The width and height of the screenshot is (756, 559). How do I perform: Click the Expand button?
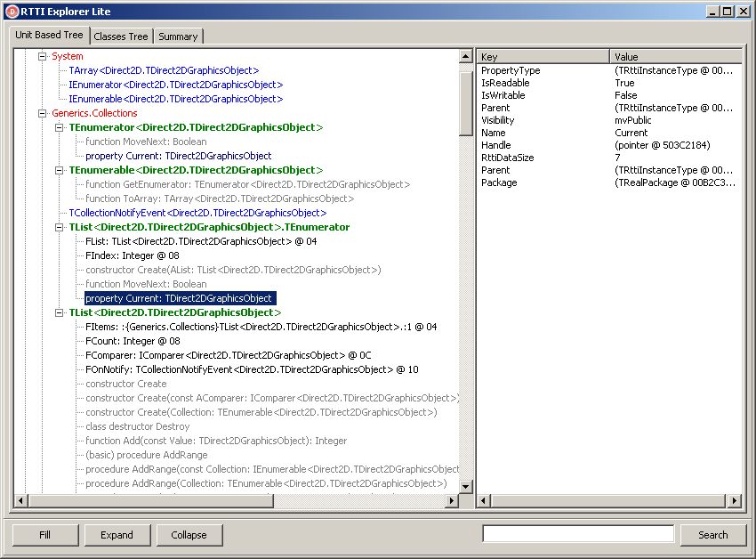coord(117,535)
